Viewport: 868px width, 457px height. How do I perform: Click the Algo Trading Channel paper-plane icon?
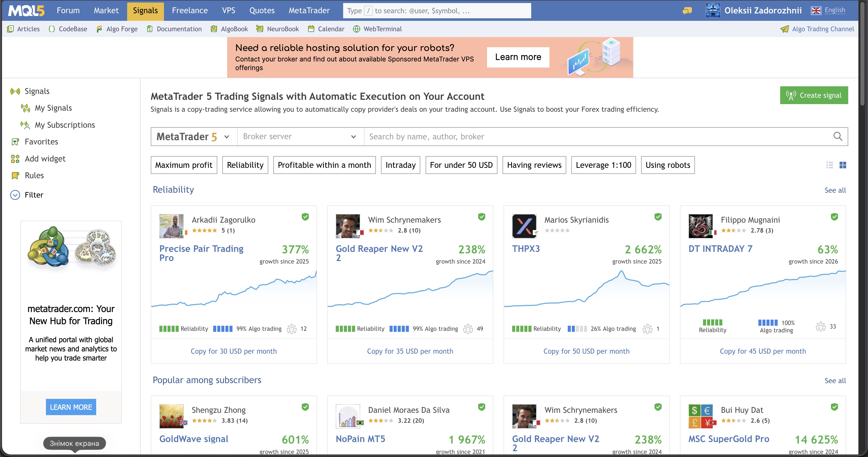click(784, 29)
